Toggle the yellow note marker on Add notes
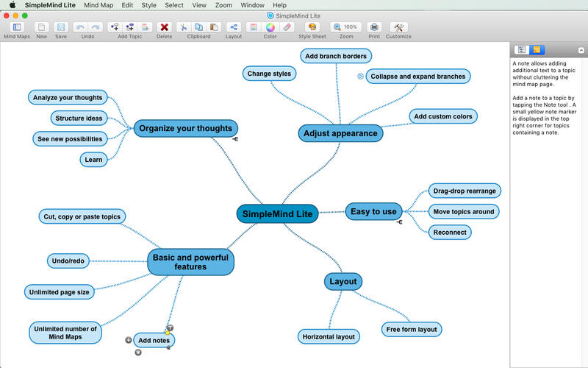Image resolution: width=588 pixels, height=368 pixels. coord(168,333)
